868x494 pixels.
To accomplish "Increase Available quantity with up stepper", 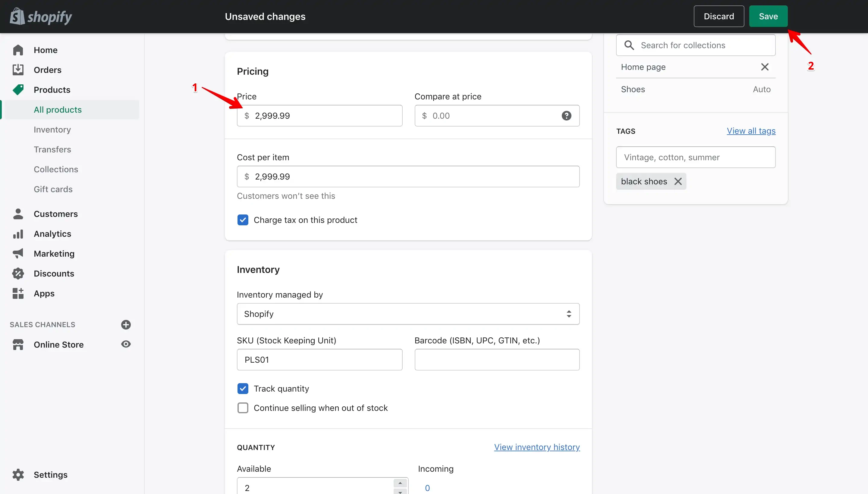I will click(x=400, y=483).
